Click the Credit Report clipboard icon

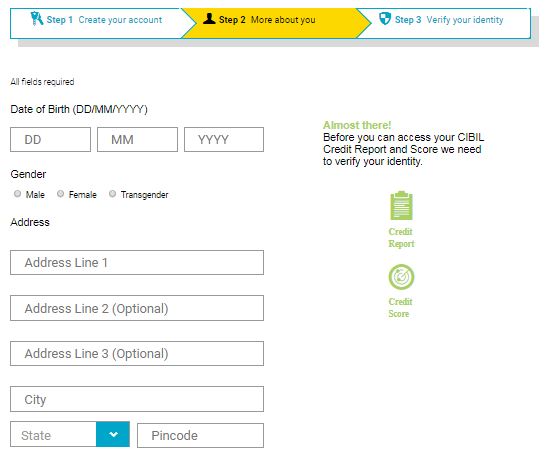click(401, 205)
